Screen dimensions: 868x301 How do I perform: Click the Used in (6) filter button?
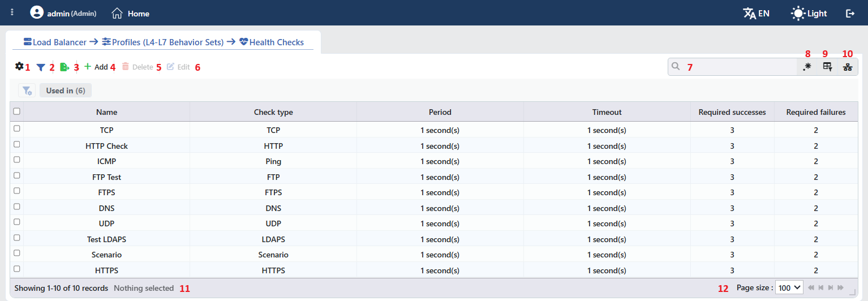[66, 91]
